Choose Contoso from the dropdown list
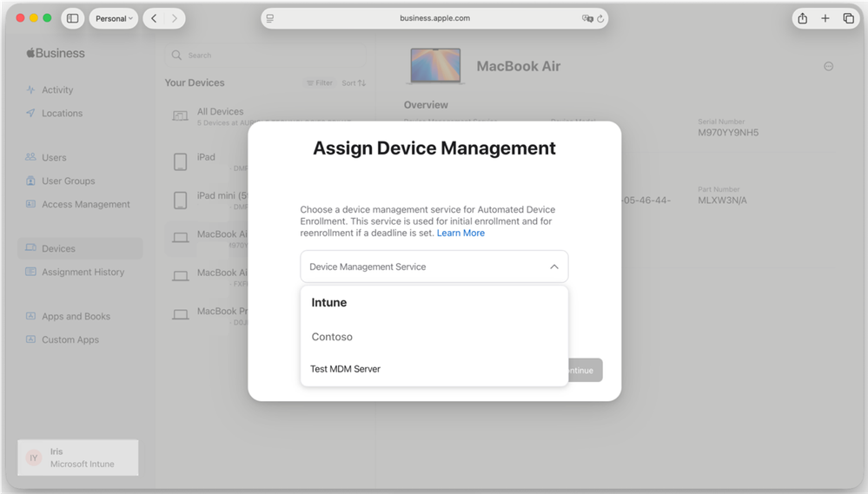 434,336
